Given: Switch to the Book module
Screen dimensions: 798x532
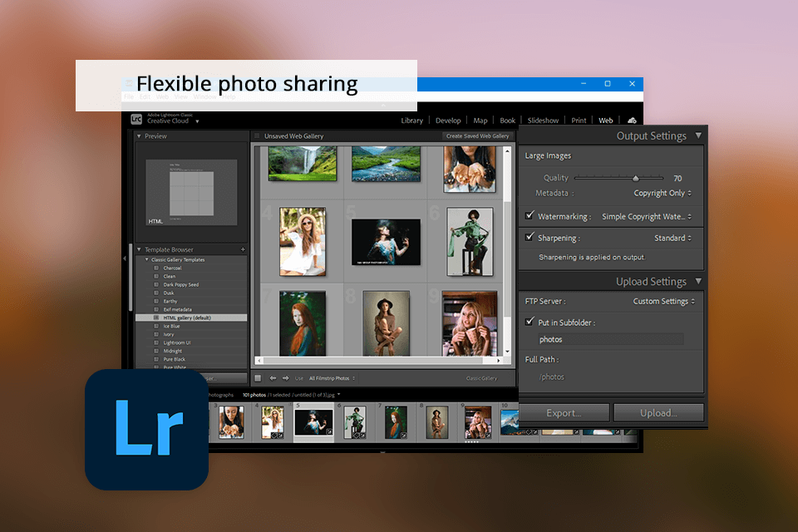Looking at the screenshot, I should 507,121.
